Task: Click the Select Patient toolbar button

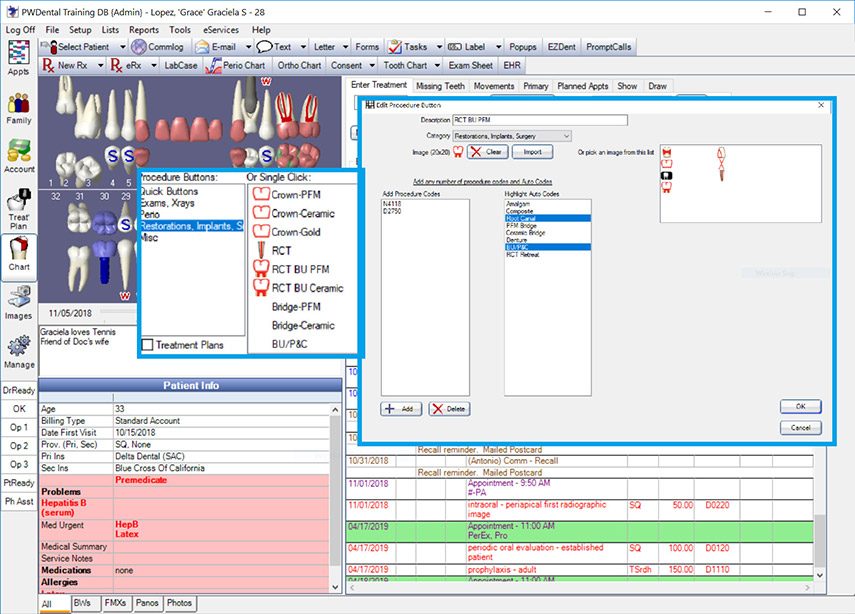Action: 76,47
